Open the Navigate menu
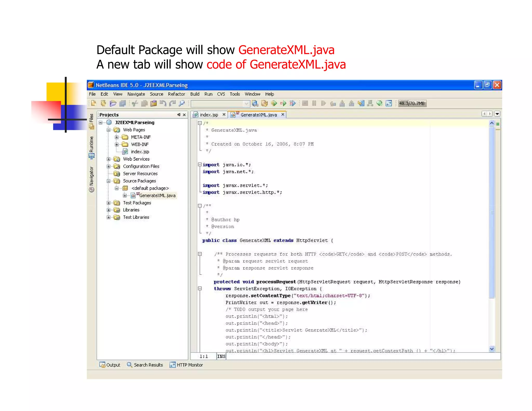532x411 pixels. [136, 94]
